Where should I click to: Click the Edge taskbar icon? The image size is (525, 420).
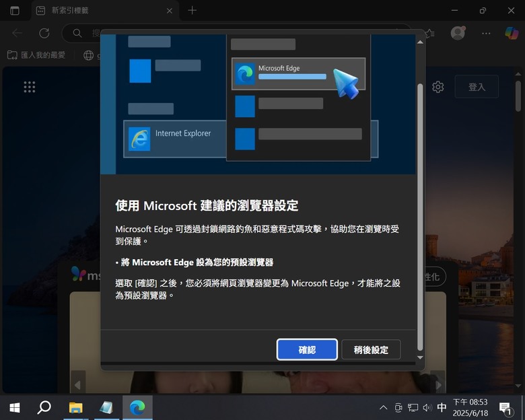(x=137, y=408)
